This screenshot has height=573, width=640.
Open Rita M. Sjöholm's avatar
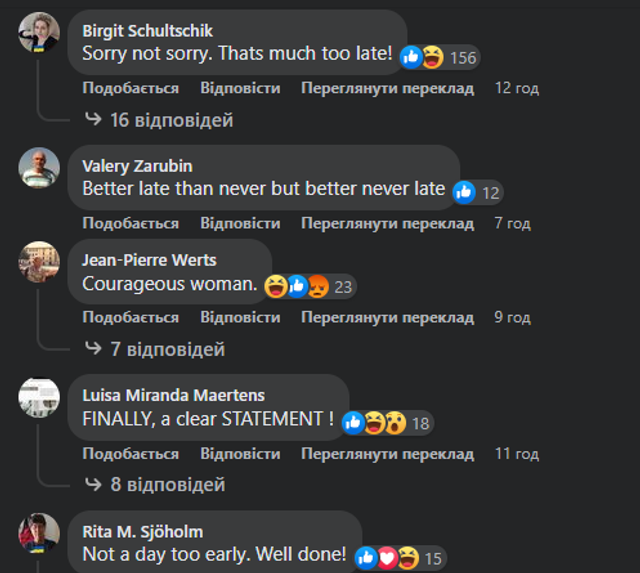[x=39, y=532]
